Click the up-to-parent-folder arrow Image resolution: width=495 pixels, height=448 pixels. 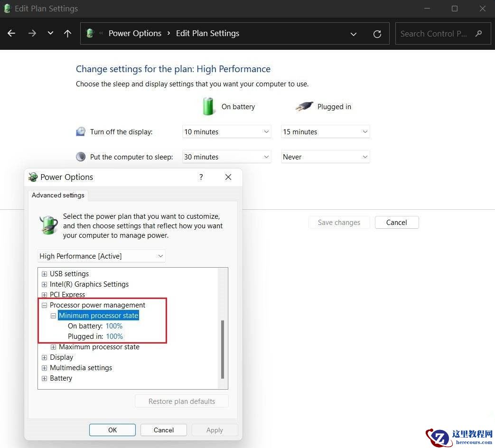pos(67,33)
